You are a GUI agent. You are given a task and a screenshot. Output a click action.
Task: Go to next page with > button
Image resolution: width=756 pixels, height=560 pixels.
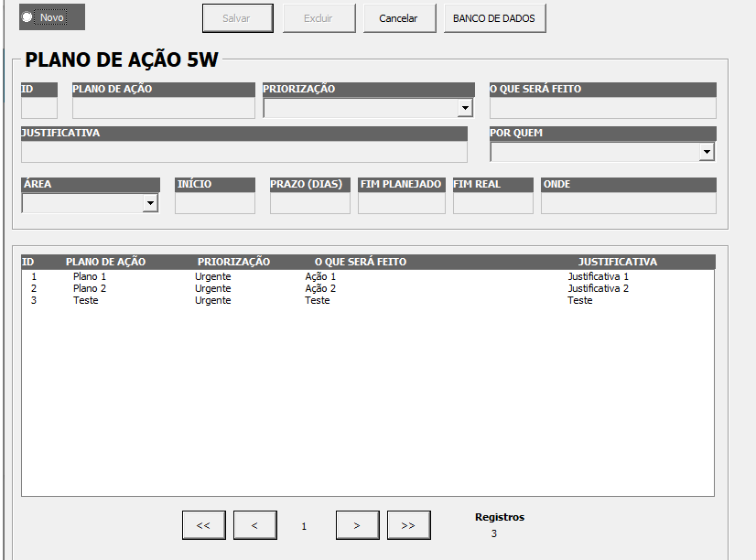click(357, 525)
